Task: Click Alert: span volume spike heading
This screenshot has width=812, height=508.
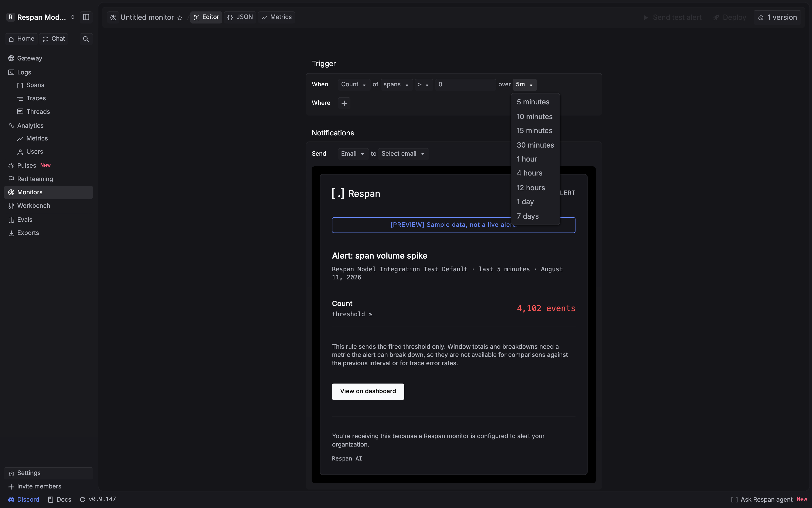Action: (x=380, y=256)
